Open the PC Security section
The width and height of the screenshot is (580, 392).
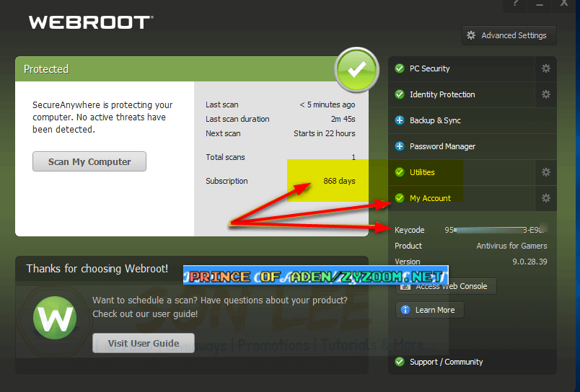tap(461, 68)
